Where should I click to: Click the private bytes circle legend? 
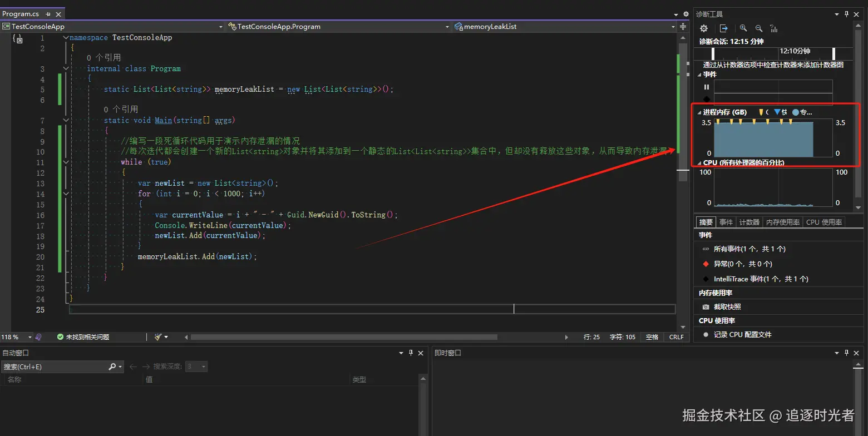click(795, 112)
